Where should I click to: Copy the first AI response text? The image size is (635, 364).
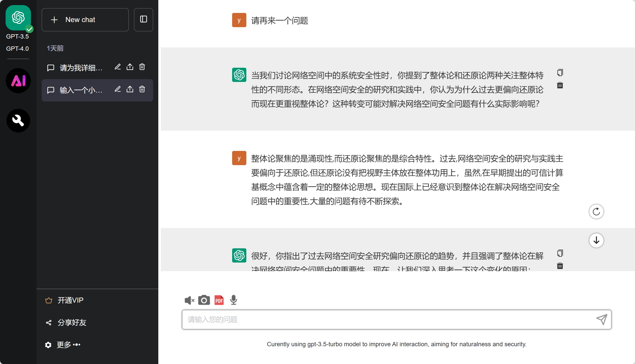tap(560, 73)
